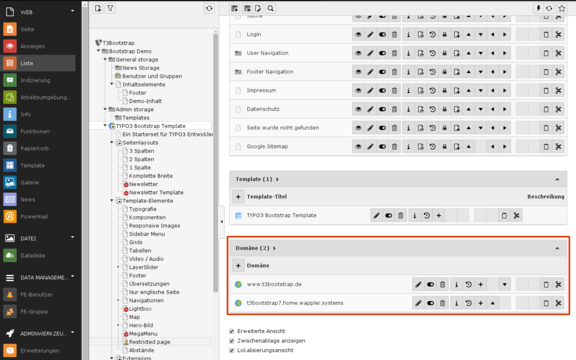Open the Datenschutz page record
Screen dimensions: 576x360
(x=263, y=109)
